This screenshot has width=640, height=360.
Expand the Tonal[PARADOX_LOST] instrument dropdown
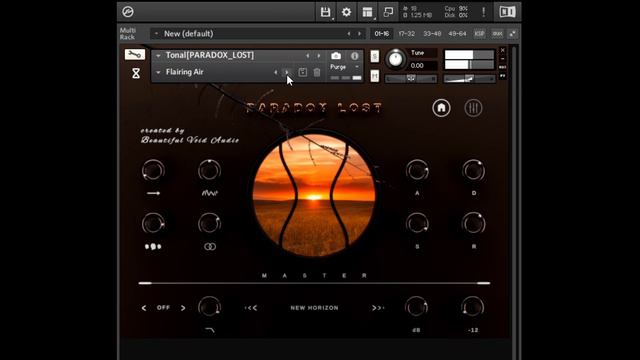(158, 56)
